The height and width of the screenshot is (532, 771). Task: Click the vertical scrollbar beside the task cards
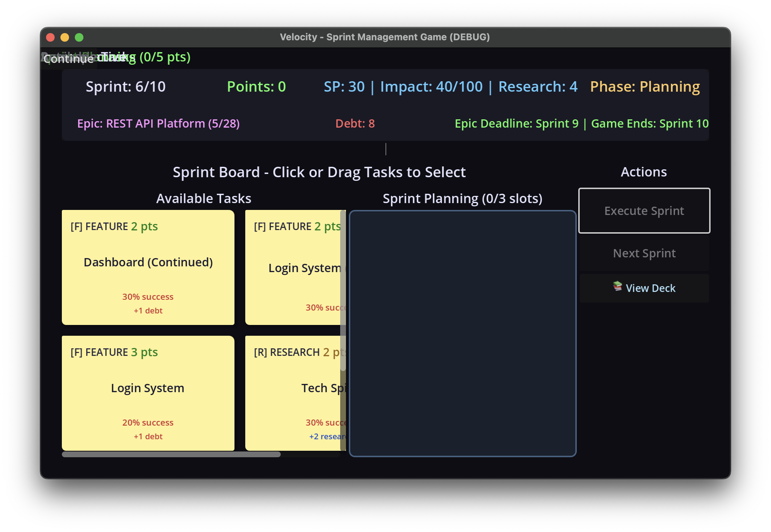click(343, 291)
